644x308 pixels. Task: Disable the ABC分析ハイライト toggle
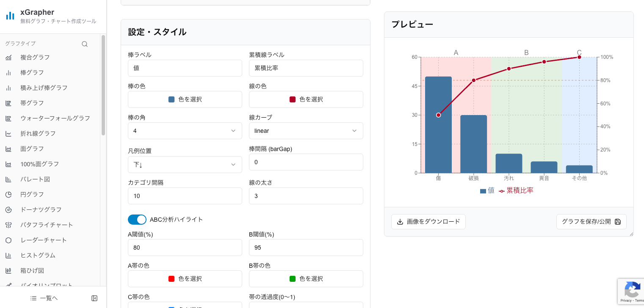(136, 220)
